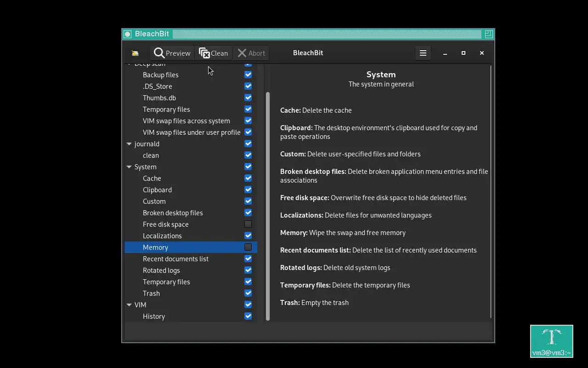Uncheck the .DS_Store checkbox

click(248, 86)
